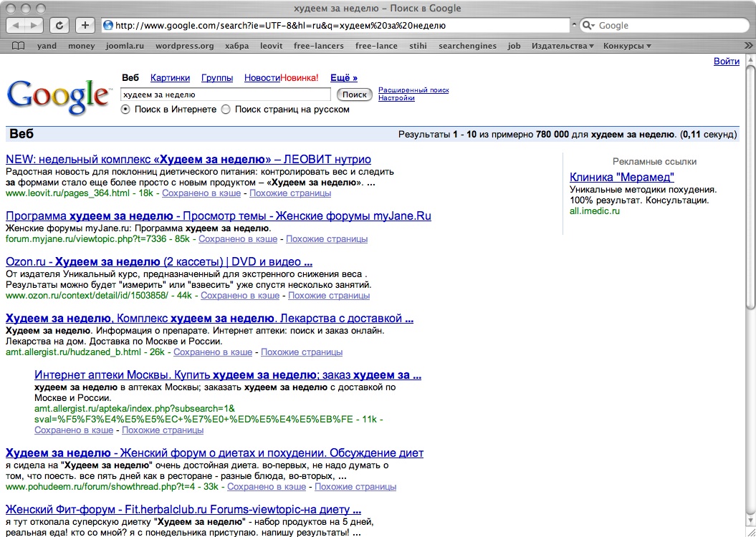The image size is (756, 537).
Task: Open the ЛЕОВИТ нутрио result title
Action: click(x=188, y=160)
